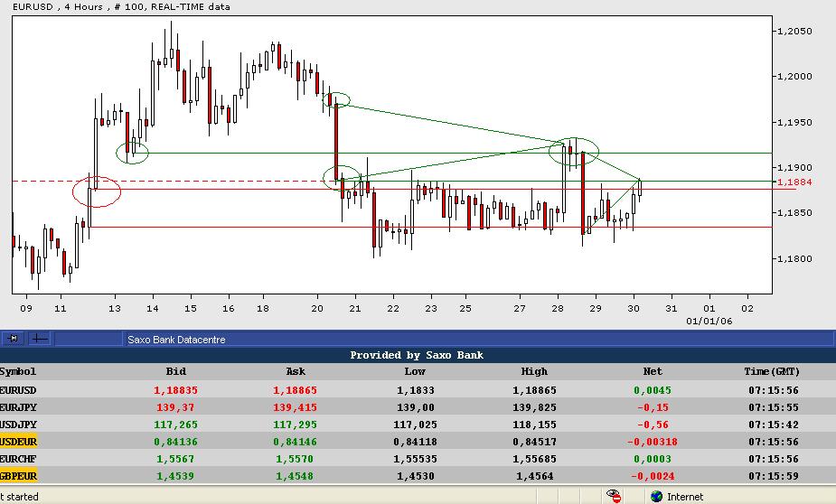Click the Internet zone label in status bar

coord(685,497)
